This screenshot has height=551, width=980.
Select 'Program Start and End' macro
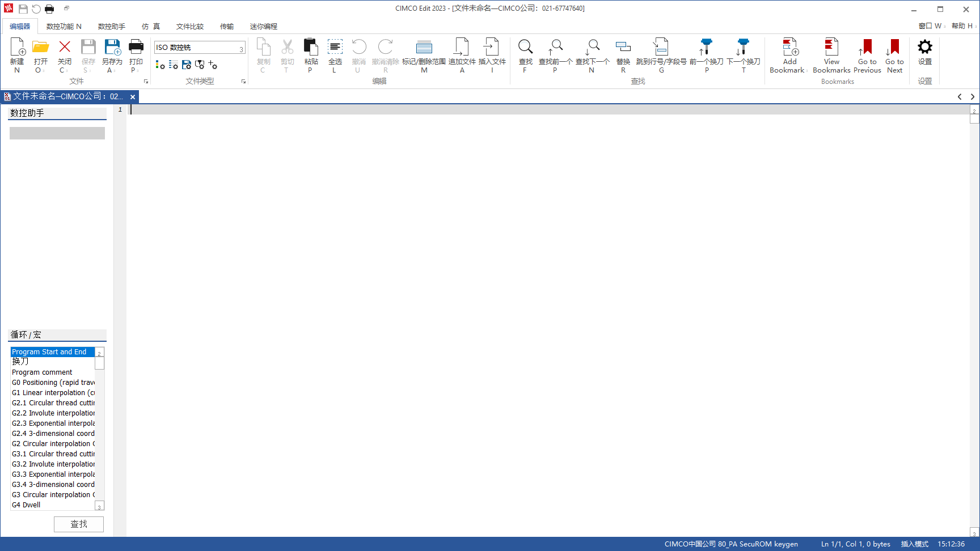tap(53, 352)
